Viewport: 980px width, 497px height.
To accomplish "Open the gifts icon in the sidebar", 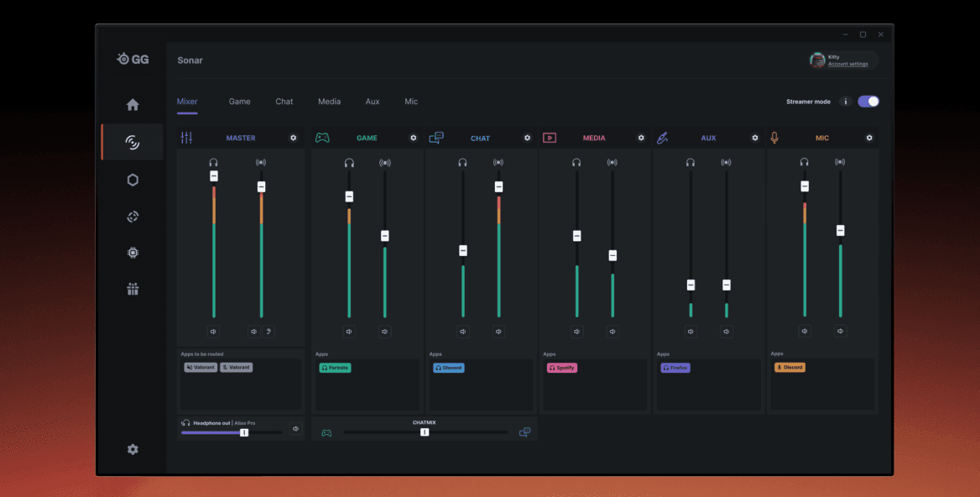I will (x=132, y=288).
